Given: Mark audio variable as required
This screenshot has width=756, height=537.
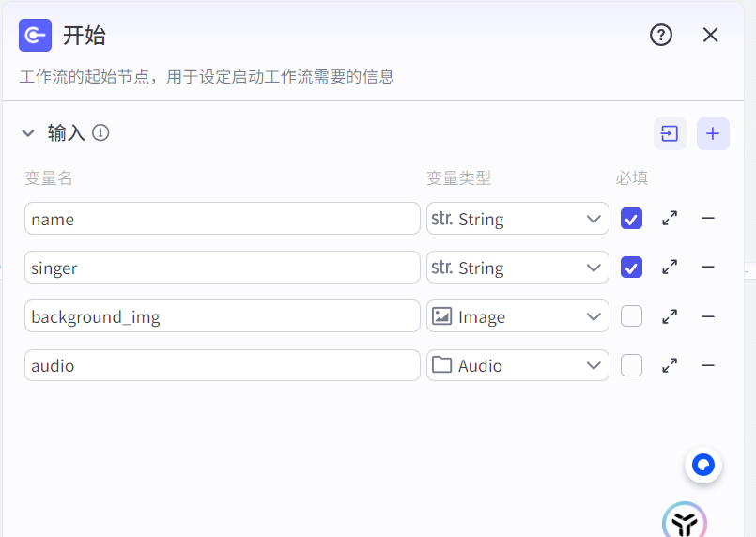Looking at the screenshot, I should [x=631, y=365].
